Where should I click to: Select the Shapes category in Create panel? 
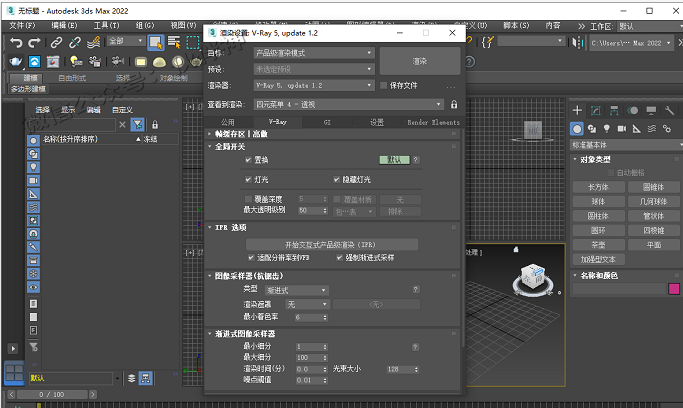point(592,128)
